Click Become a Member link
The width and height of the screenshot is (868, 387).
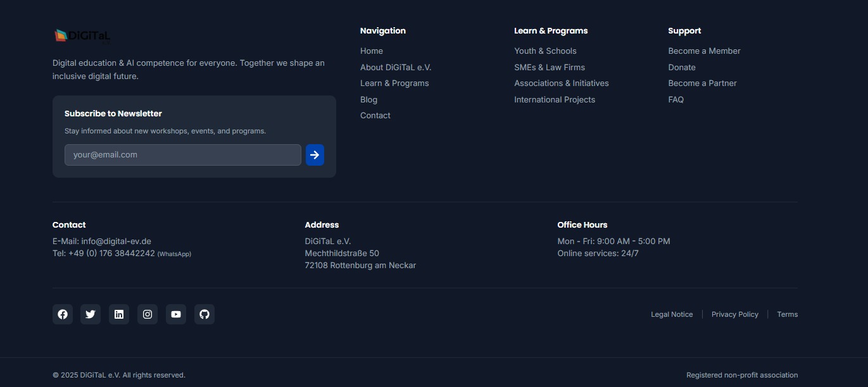[x=704, y=51]
